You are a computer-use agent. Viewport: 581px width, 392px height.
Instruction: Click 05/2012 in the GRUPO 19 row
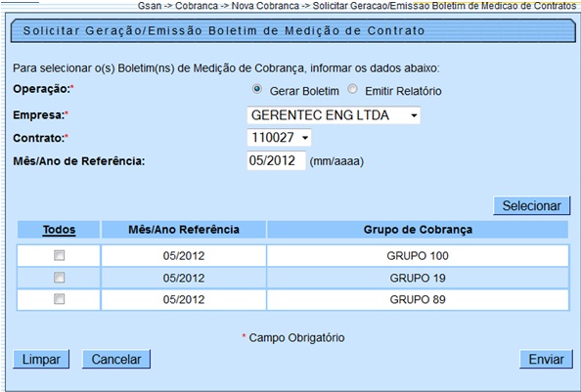pyautogui.click(x=184, y=278)
